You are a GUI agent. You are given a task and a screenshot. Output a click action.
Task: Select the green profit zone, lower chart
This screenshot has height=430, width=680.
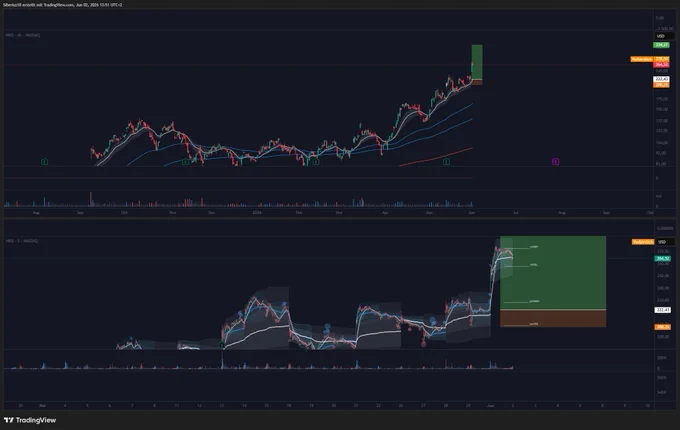click(553, 273)
